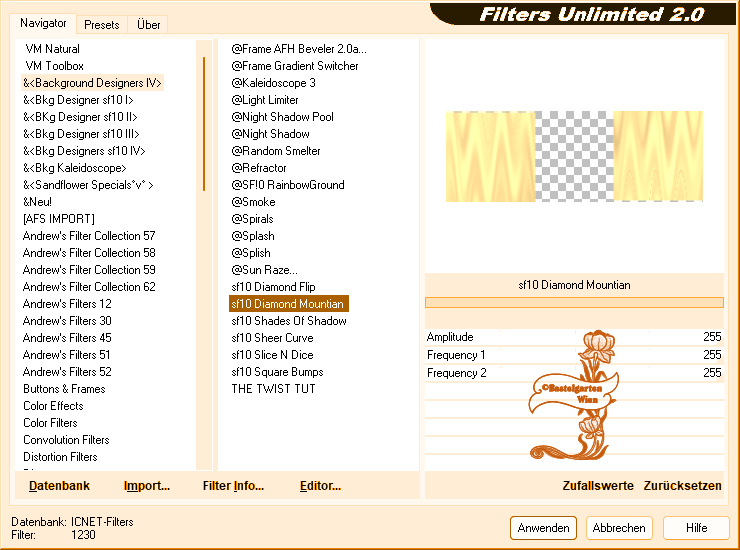The width and height of the screenshot is (740, 550).
Task: Select sf10 Slice N Dice filter
Action: 272,355
